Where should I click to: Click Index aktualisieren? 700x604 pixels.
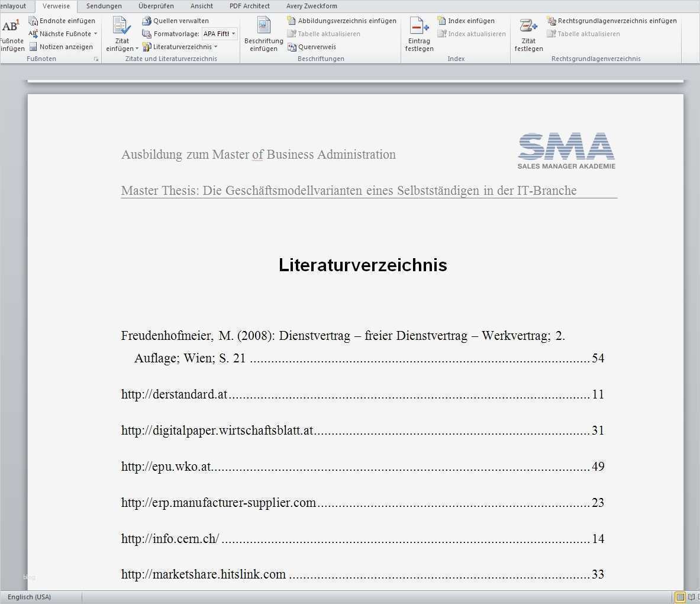pos(472,34)
